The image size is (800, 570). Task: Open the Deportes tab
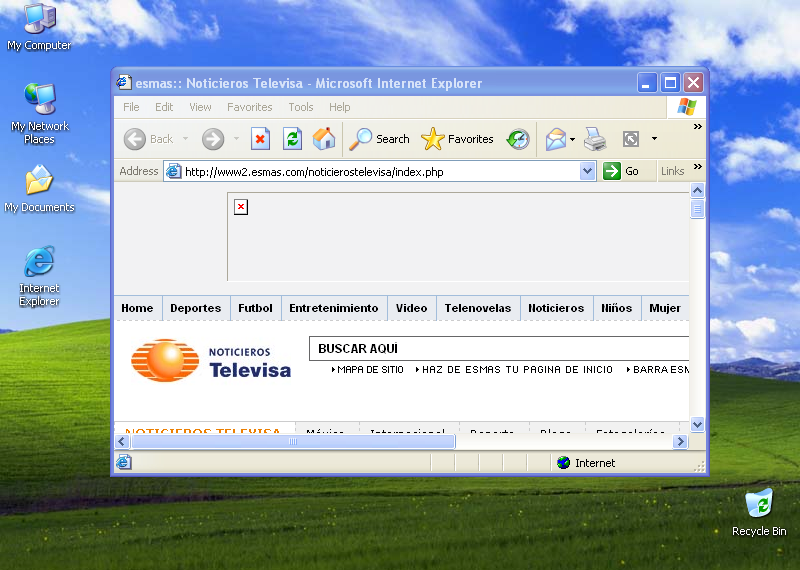pyautogui.click(x=195, y=308)
